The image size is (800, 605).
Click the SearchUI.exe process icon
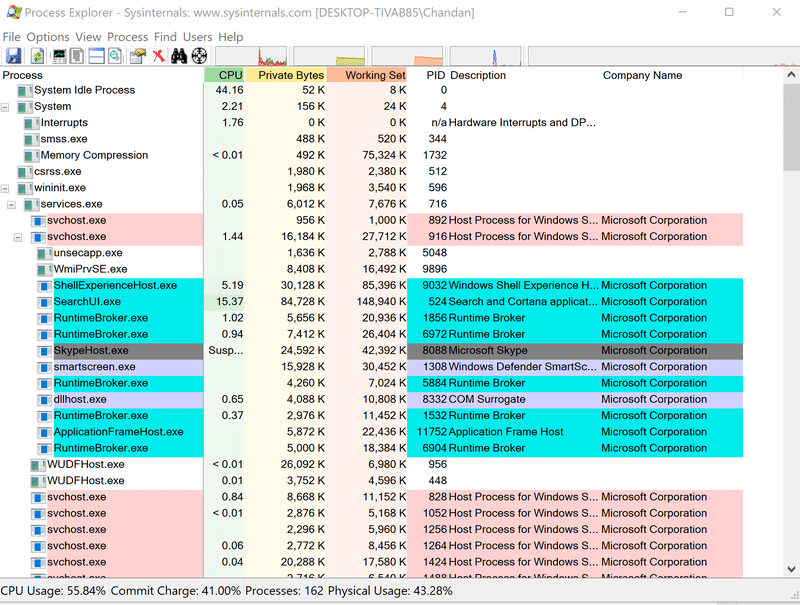(45, 302)
